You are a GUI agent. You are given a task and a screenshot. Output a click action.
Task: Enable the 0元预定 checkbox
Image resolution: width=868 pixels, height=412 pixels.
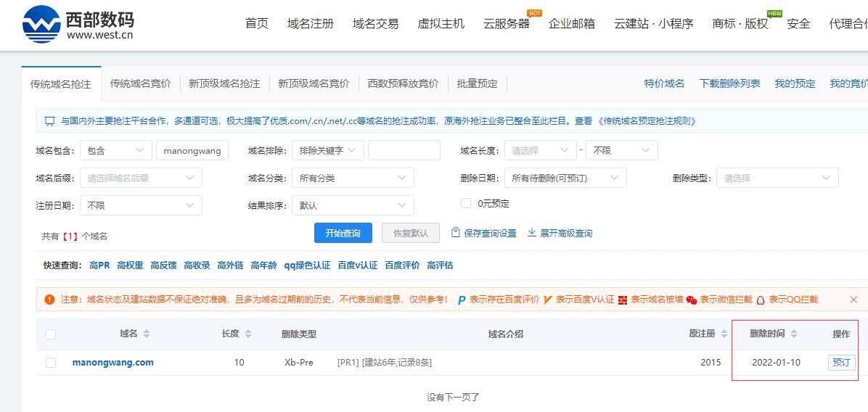pos(466,204)
